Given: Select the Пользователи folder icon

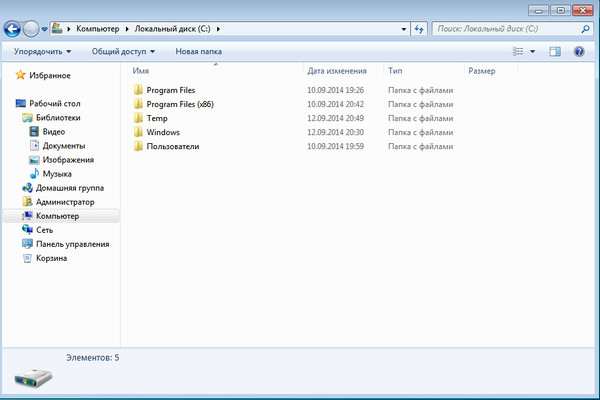Looking at the screenshot, I should click(138, 146).
